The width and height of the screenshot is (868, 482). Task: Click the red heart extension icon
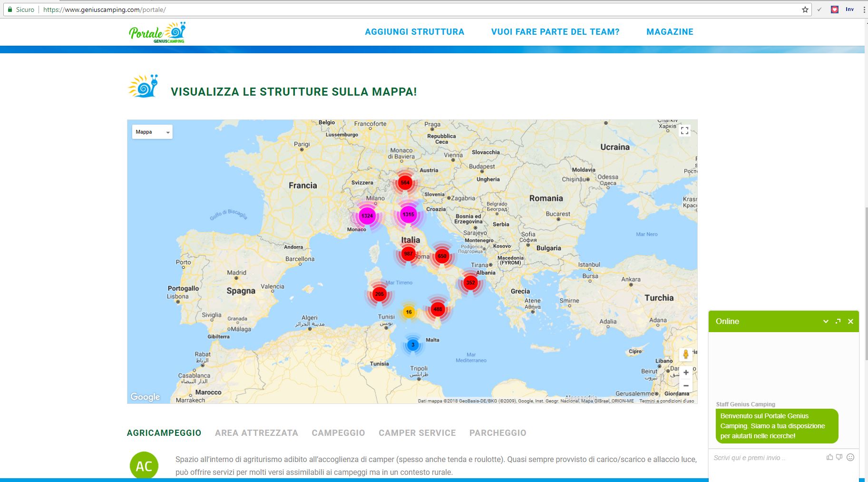pos(835,10)
